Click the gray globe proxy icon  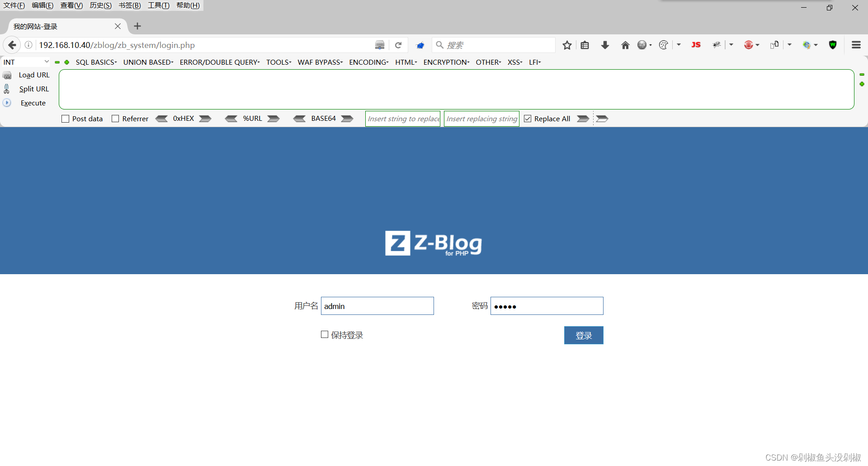[x=642, y=45]
